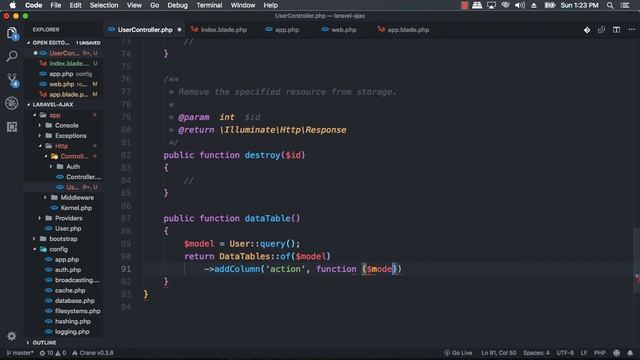
Task: Click Go Live in status bar
Action: (458, 353)
